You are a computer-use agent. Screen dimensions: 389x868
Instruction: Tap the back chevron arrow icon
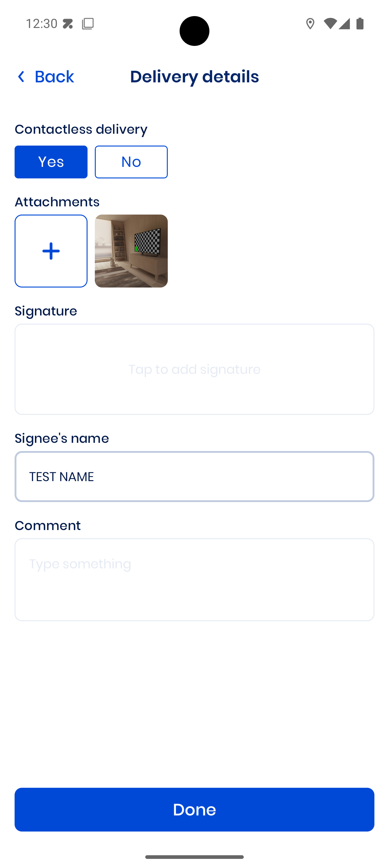pyautogui.click(x=21, y=77)
